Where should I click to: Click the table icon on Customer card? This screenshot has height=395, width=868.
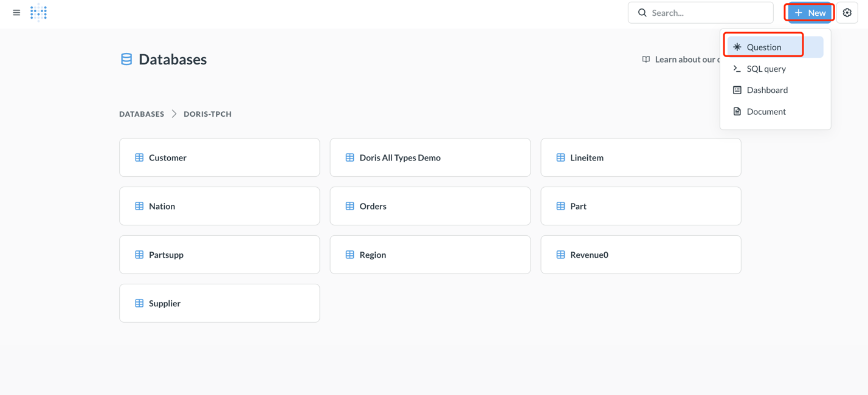pos(139,157)
